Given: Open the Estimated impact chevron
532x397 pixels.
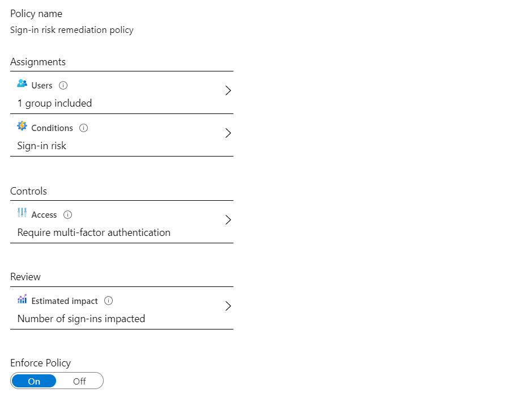Looking at the screenshot, I should [228, 306].
